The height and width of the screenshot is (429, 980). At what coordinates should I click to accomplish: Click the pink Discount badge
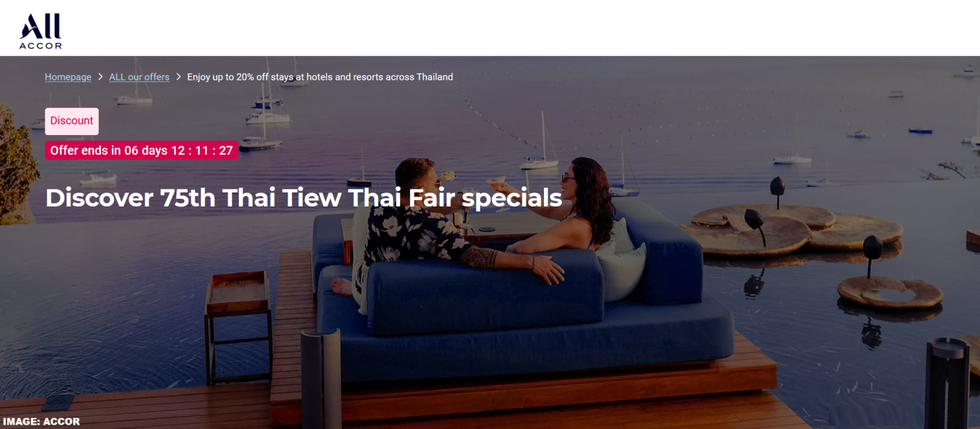71,121
